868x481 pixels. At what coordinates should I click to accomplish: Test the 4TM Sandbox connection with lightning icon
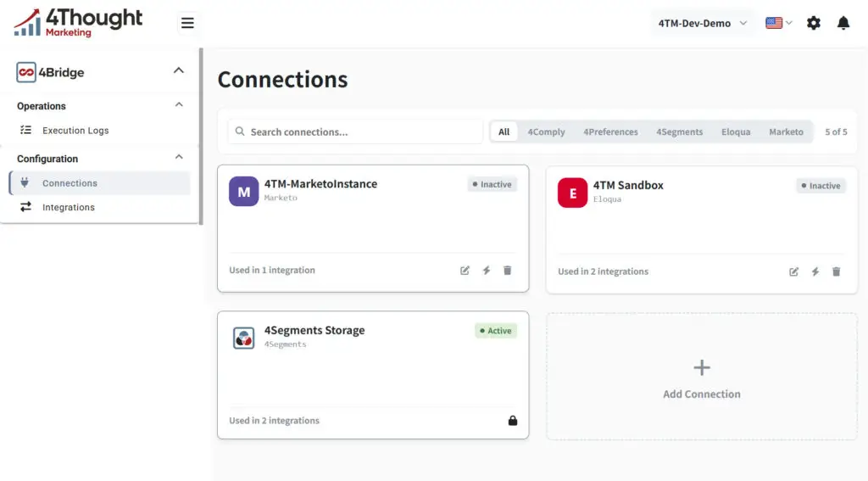point(815,271)
